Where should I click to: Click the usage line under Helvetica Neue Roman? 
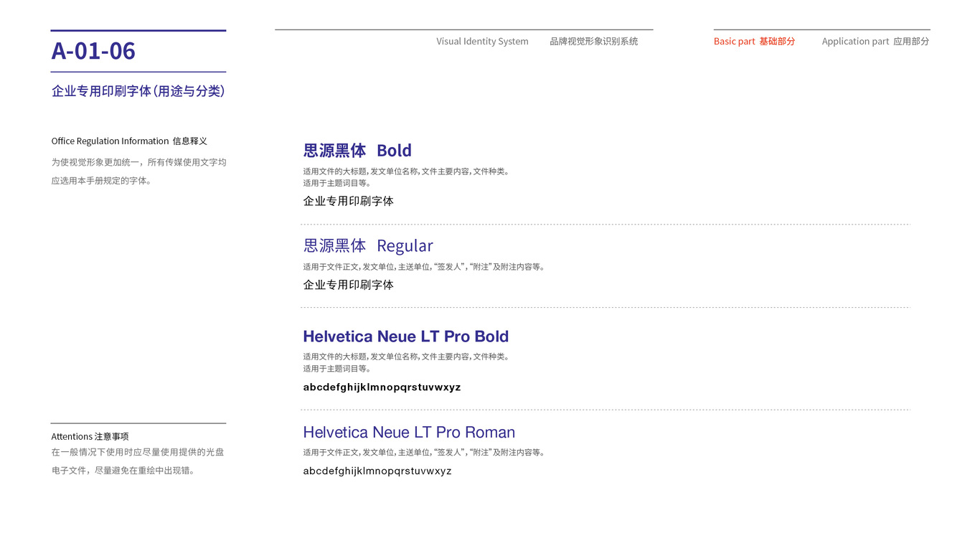coord(424,453)
